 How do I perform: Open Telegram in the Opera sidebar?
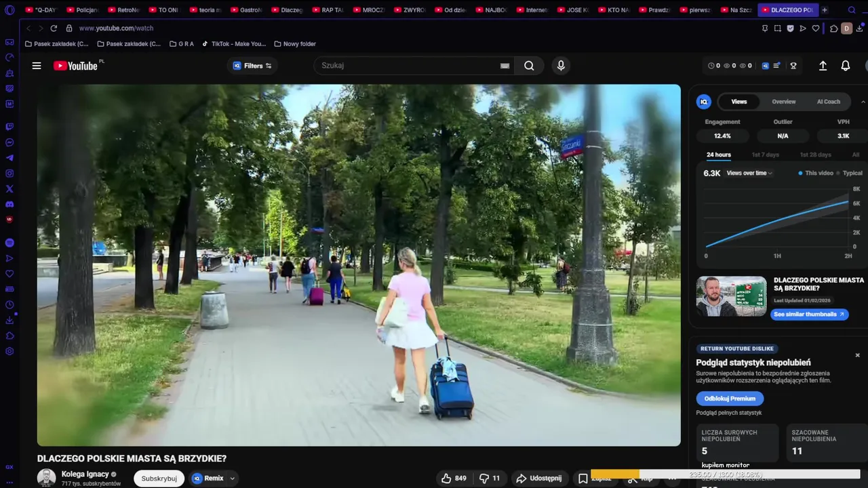[x=9, y=158]
